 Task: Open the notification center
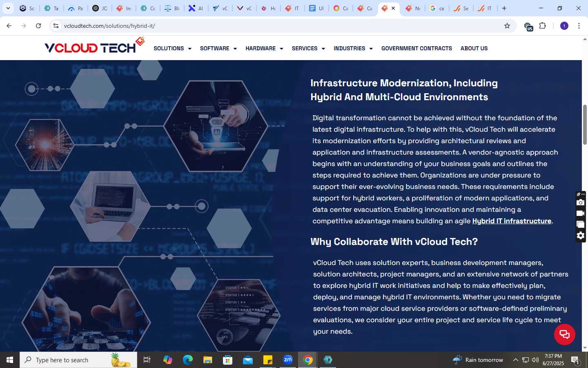[575, 360]
